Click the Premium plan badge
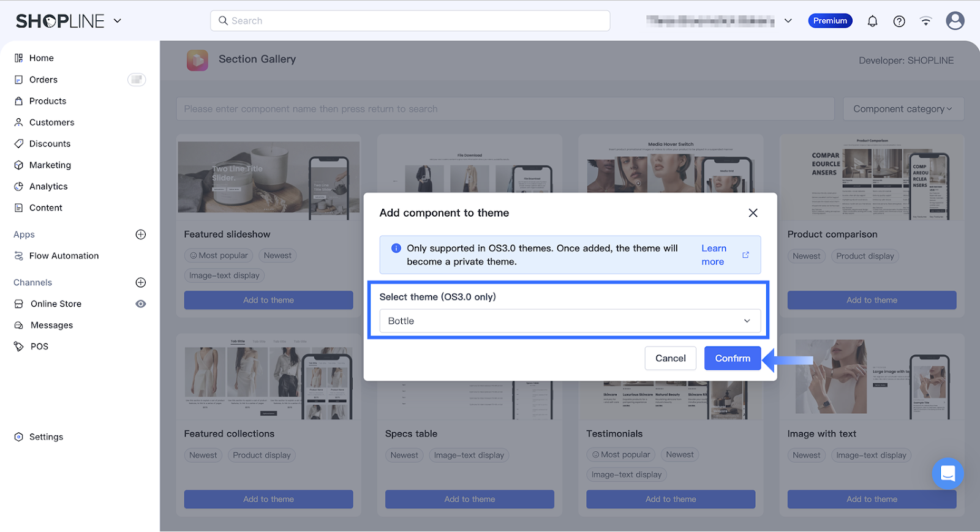The height and width of the screenshot is (532, 980). click(x=830, y=21)
